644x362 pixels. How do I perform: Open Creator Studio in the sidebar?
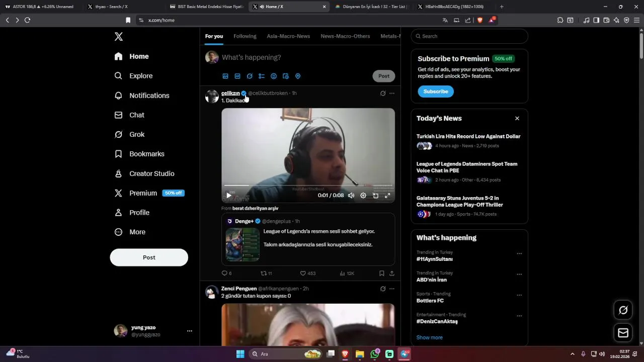[144, 173]
